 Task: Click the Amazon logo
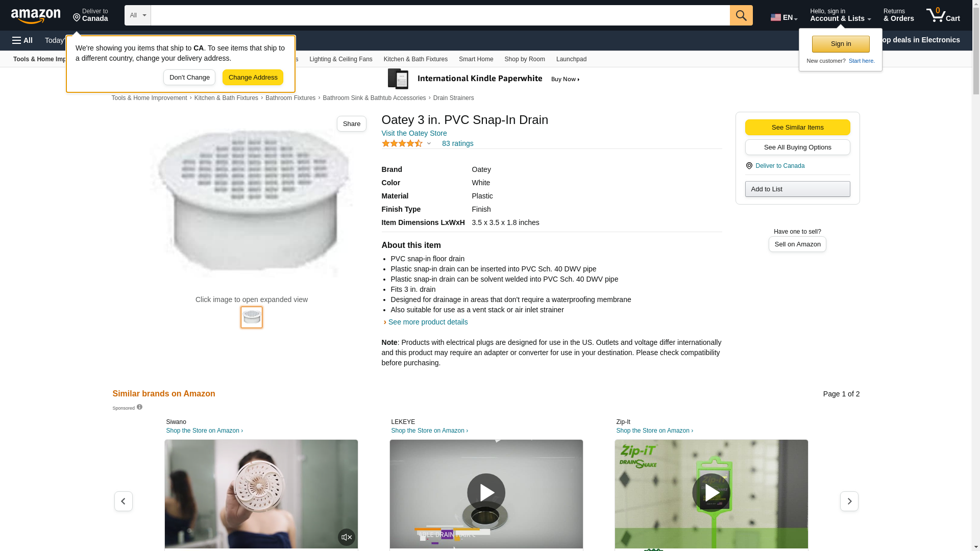click(36, 16)
